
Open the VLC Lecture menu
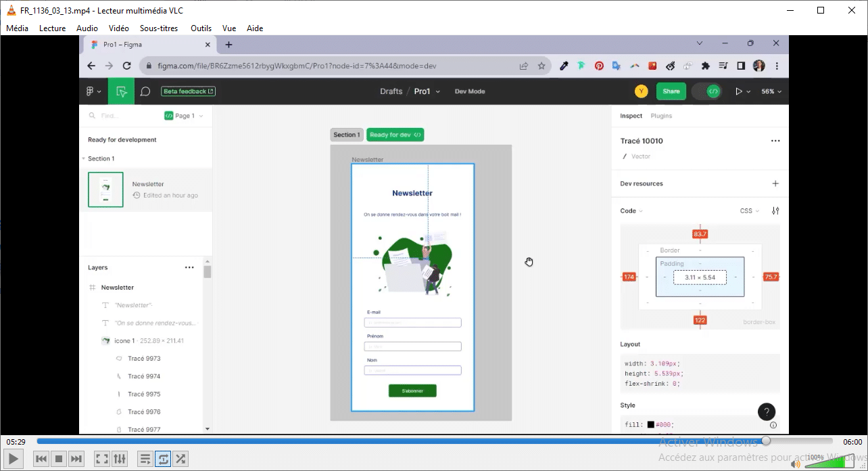[53, 28]
